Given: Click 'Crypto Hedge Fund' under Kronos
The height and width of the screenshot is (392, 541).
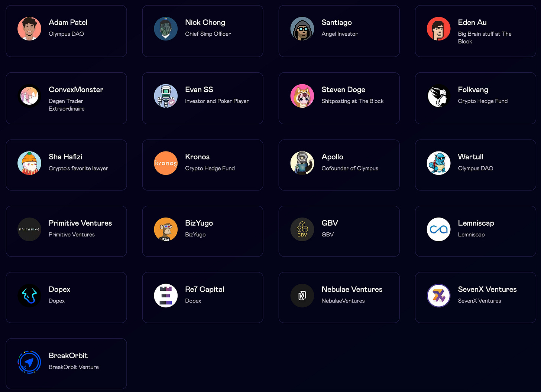Looking at the screenshot, I should click(210, 169).
